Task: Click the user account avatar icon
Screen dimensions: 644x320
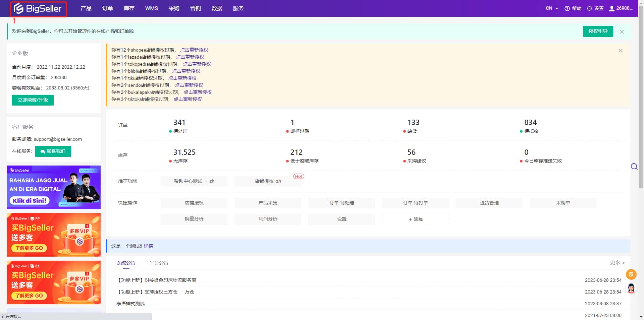Action: tap(612, 8)
